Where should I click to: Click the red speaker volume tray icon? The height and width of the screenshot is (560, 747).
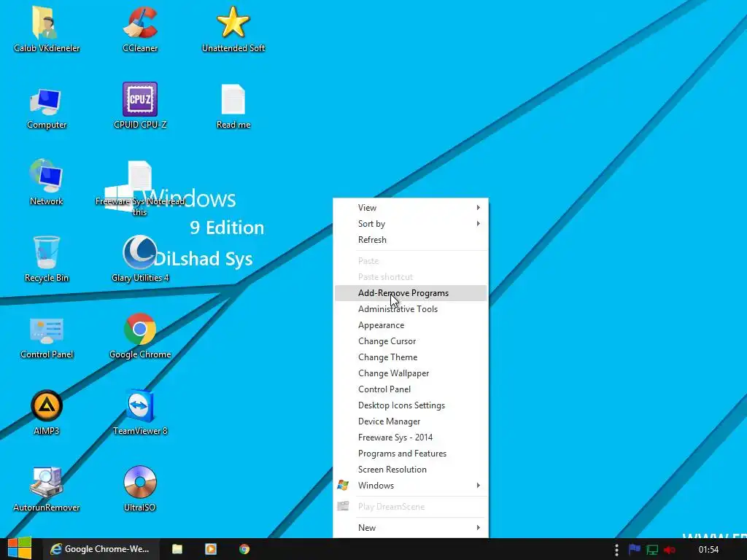pos(670,550)
